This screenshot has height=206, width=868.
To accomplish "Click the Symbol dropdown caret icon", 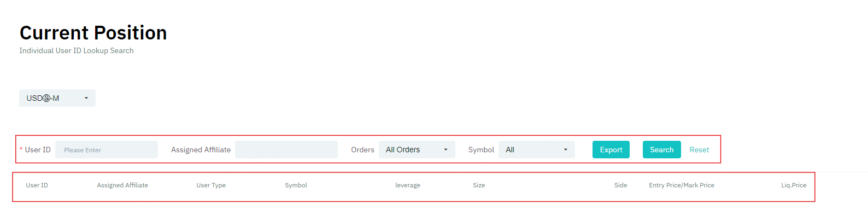I will click(x=565, y=150).
